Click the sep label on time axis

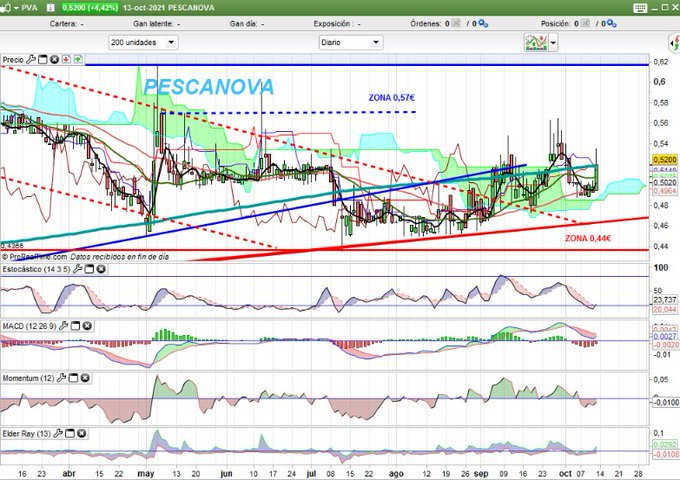[x=481, y=473]
